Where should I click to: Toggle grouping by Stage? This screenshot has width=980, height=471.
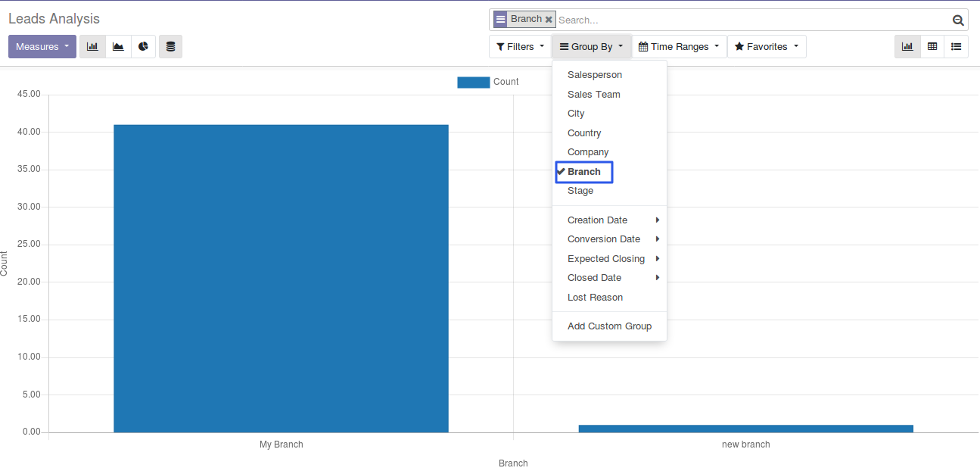(580, 191)
